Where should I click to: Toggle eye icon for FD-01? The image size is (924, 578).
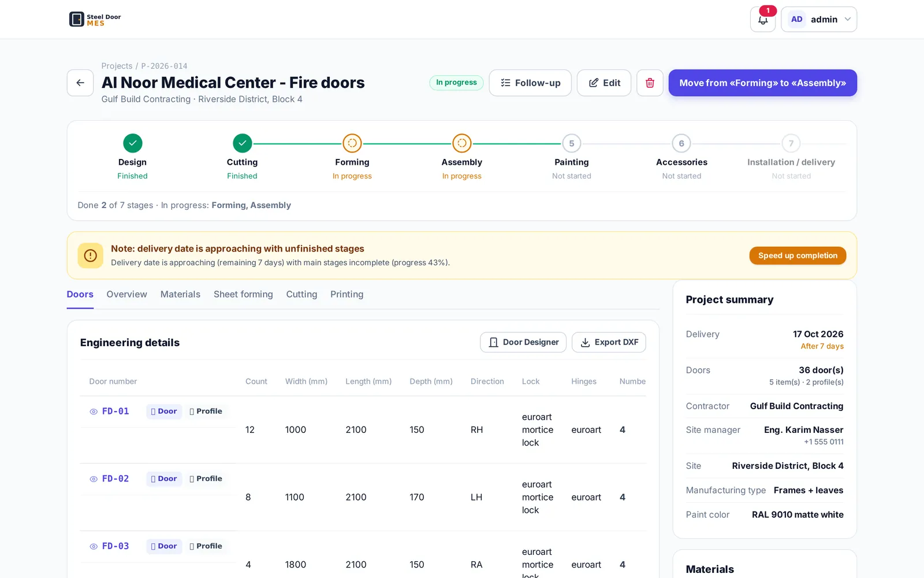click(x=94, y=412)
